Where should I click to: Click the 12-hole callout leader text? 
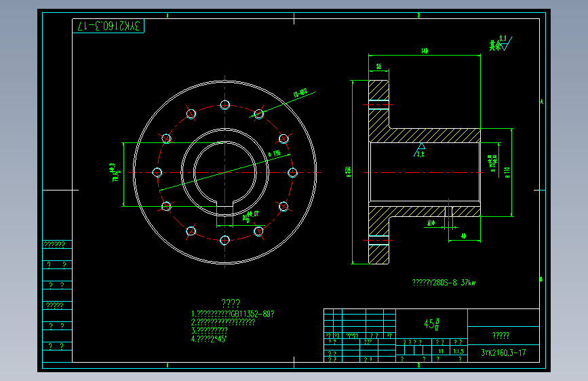[300, 94]
